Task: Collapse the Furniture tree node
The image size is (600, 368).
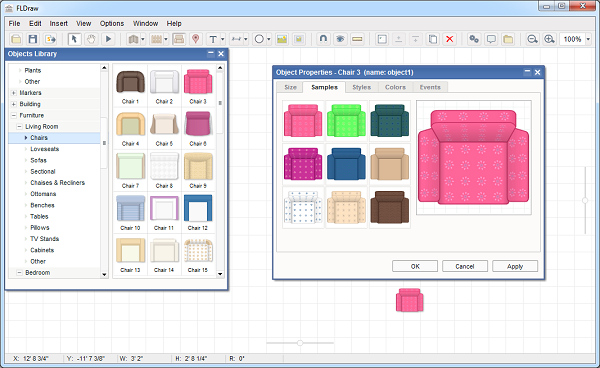Action: click(14, 115)
